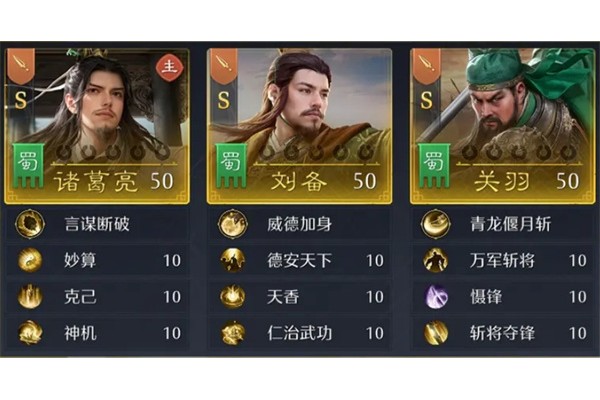The image size is (600, 400).
Task: Click the 斩将夺锋 skill icon
Action: pos(436,333)
